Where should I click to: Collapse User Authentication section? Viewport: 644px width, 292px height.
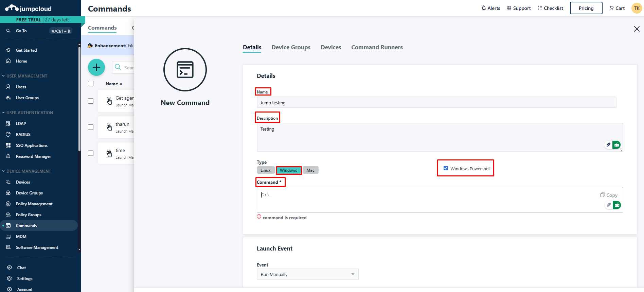[x=28, y=113]
